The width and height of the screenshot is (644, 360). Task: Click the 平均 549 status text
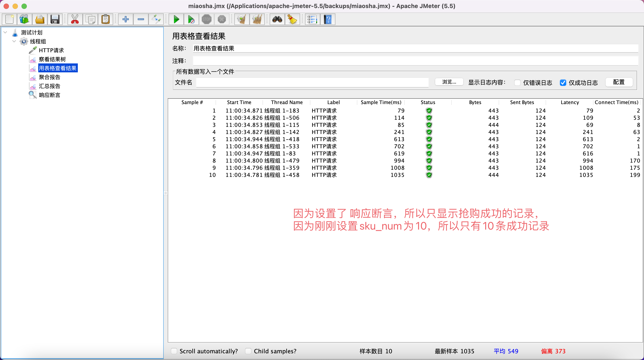tap(506, 351)
